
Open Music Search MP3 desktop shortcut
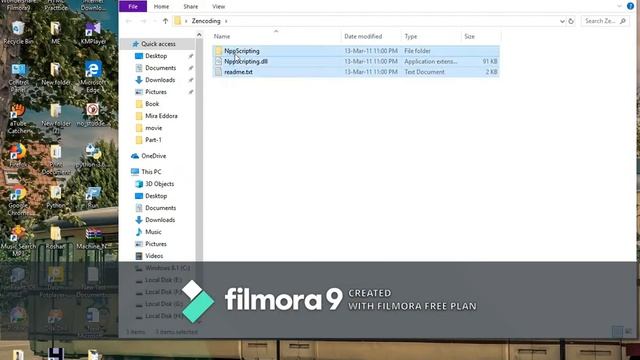[x=18, y=241]
